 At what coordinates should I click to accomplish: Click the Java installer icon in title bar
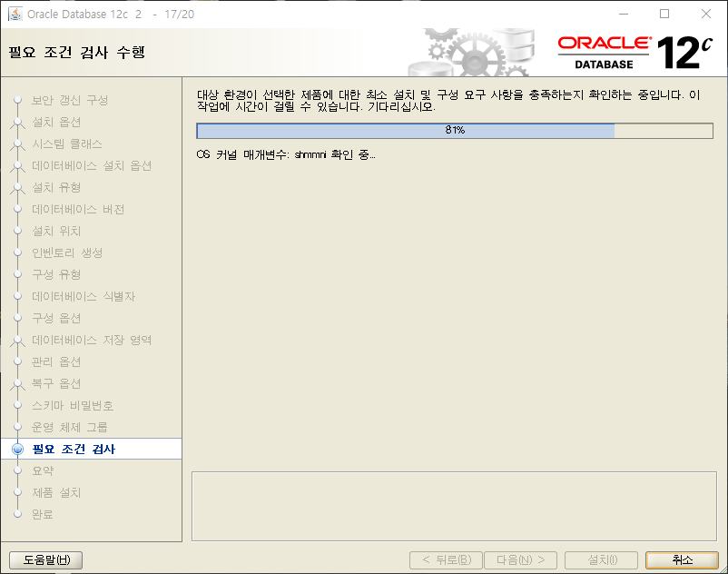pos(15,15)
